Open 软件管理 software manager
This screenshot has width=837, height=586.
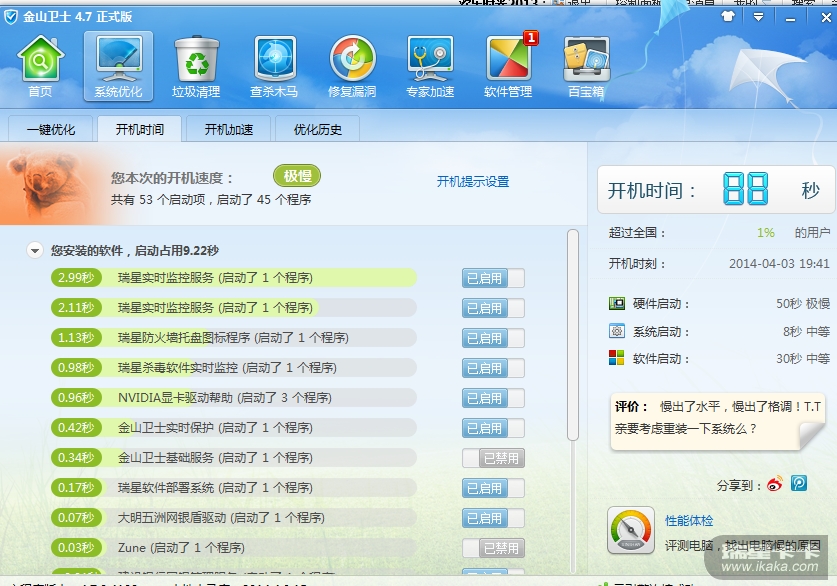pyautogui.click(x=508, y=66)
